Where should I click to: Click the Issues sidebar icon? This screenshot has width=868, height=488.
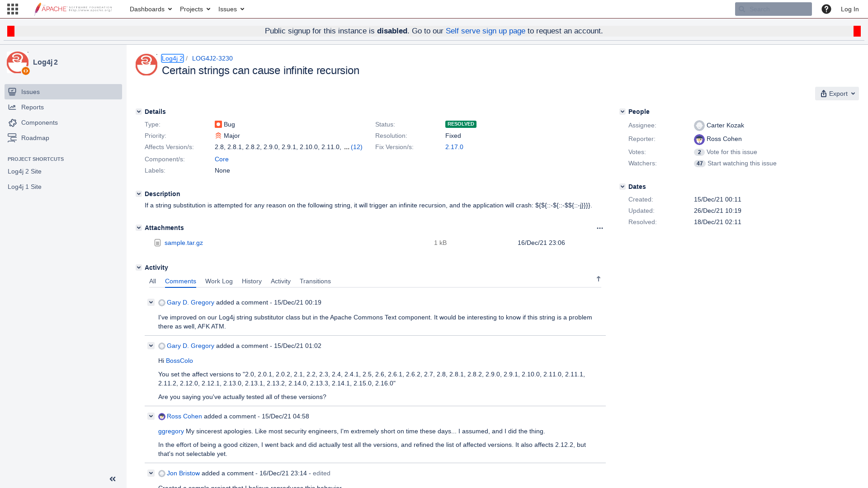12,92
